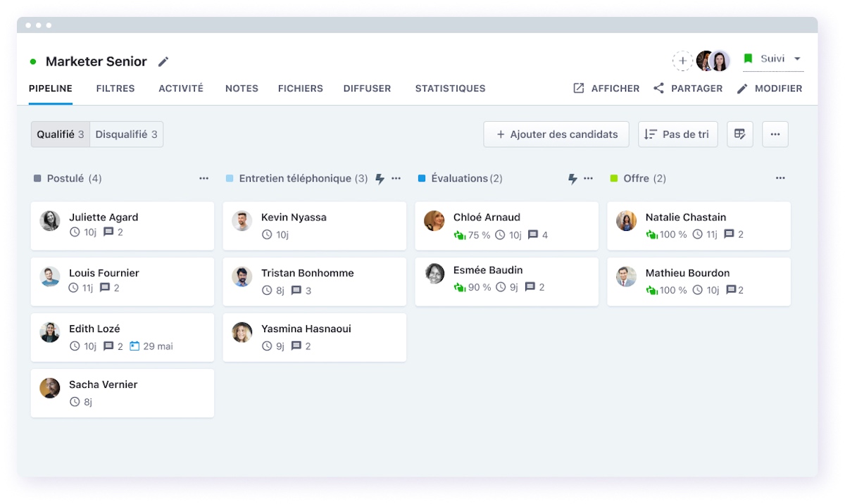Image resolution: width=845 pixels, height=504 pixels.
Task: Switch to the Disqualifié candidates view
Action: (x=127, y=134)
